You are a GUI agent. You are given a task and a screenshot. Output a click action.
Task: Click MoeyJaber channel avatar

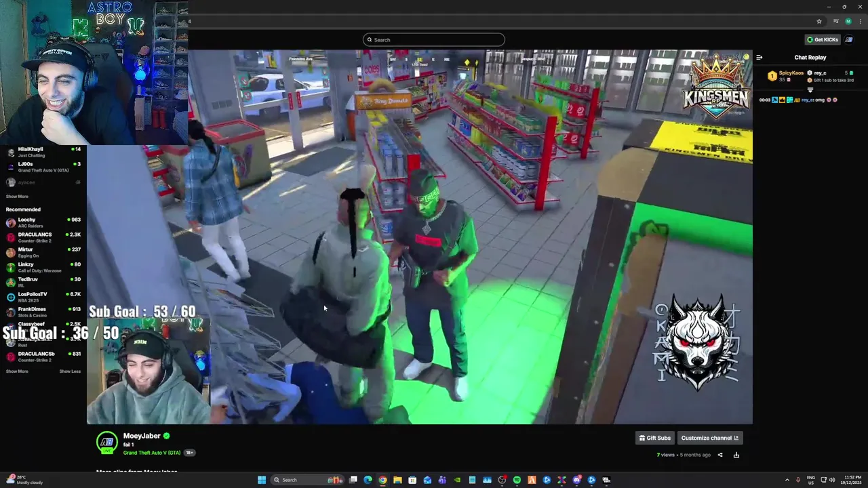pyautogui.click(x=106, y=442)
